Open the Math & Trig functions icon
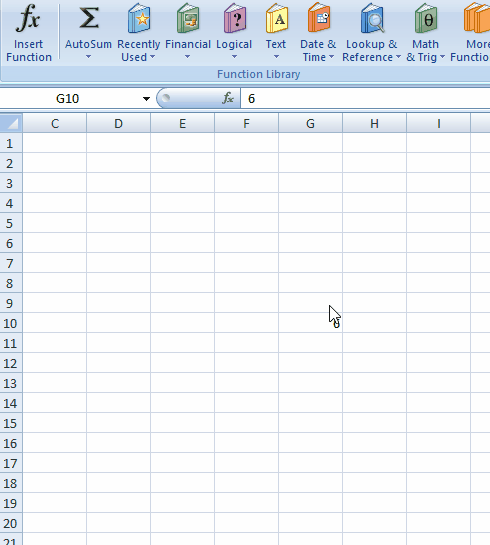Viewport: 490px width, 545px height. (x=426, y=18)
